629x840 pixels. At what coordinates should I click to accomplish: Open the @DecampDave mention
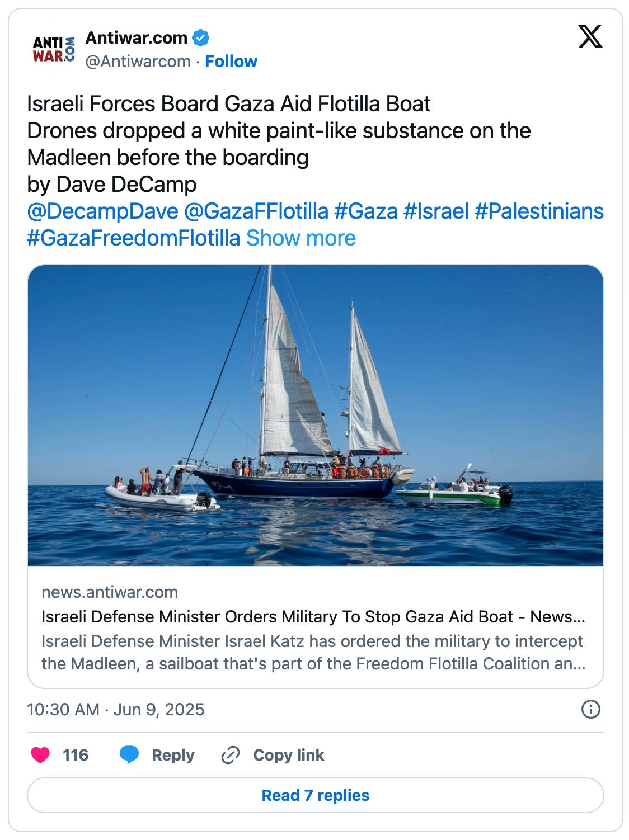click(102, 211)
